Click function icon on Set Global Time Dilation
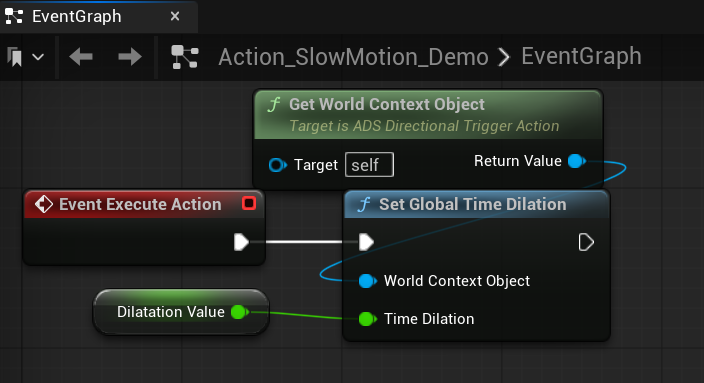Viewport: 704px width, 383px height. (364, 205)
